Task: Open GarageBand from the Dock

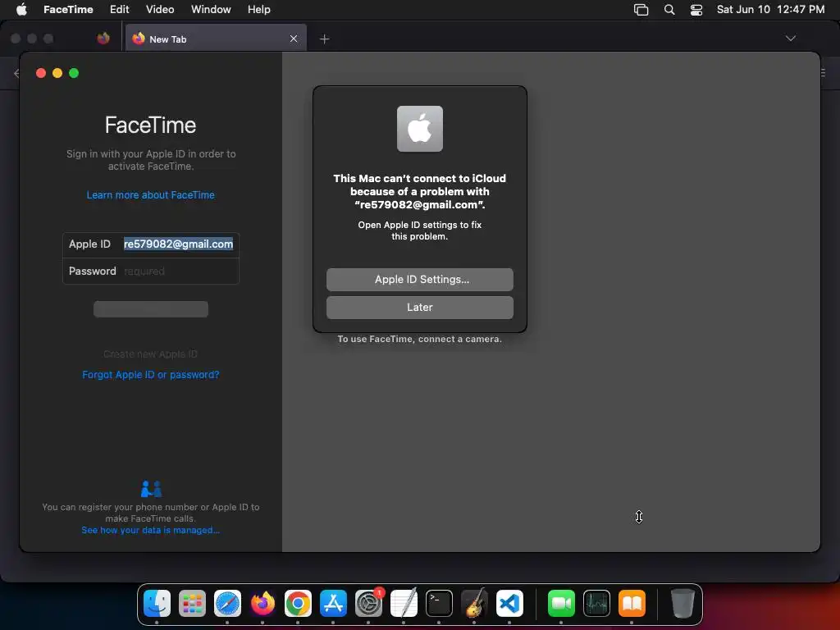Action: coord(474,604)
